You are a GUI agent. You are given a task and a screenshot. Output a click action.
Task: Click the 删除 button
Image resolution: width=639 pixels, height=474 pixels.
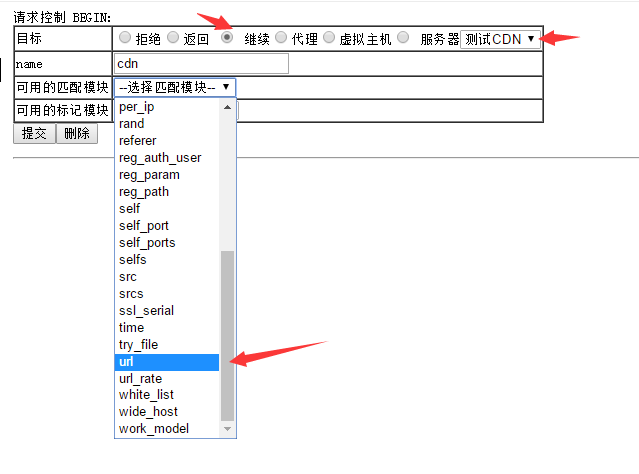coord(76,133)
